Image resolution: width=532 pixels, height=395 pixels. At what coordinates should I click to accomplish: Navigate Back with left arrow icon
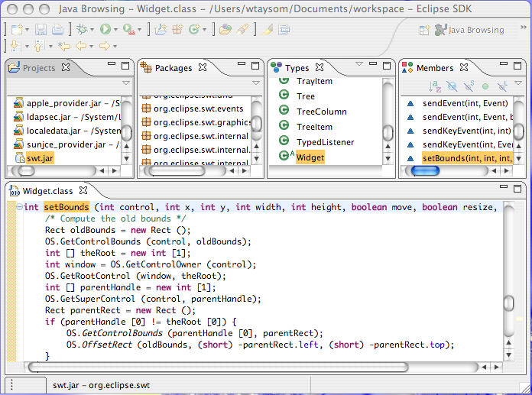point(81,46)
